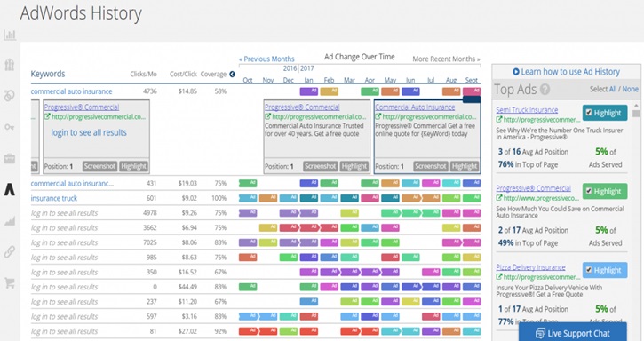Click the chain link sidebar icon

pos(10,251)
